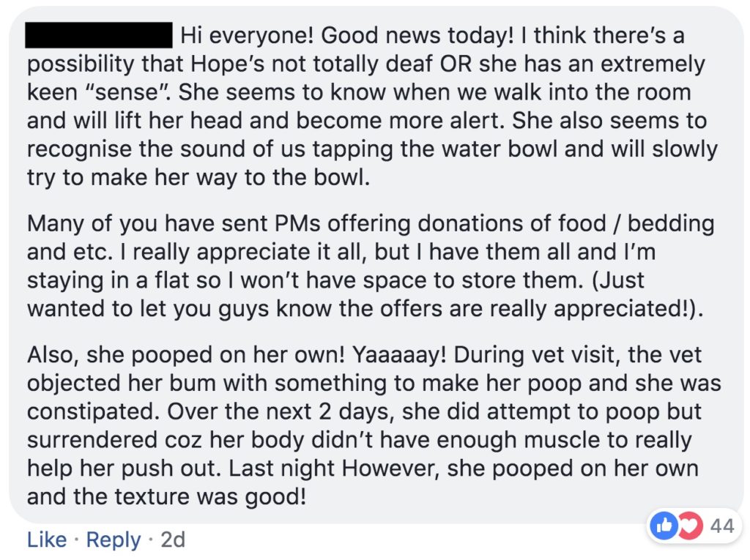This screenshot has height=560, width=750.
Task: Click the reaction count showing 44
Action: (721, 524)
